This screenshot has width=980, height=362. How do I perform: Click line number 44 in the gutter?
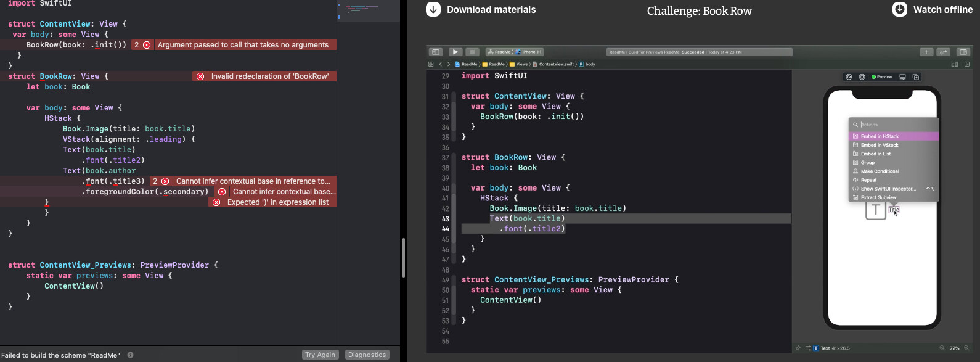click(x=445, y=229)
